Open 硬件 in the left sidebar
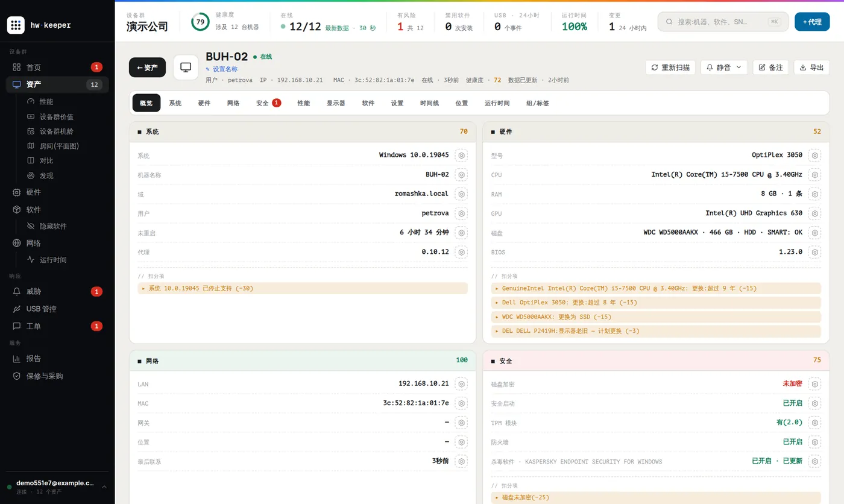844x504 pixels. coord(57,192)
